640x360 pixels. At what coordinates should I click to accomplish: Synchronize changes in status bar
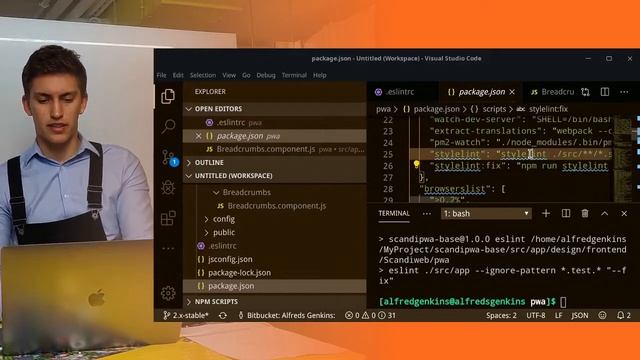[x=222, y=315]
